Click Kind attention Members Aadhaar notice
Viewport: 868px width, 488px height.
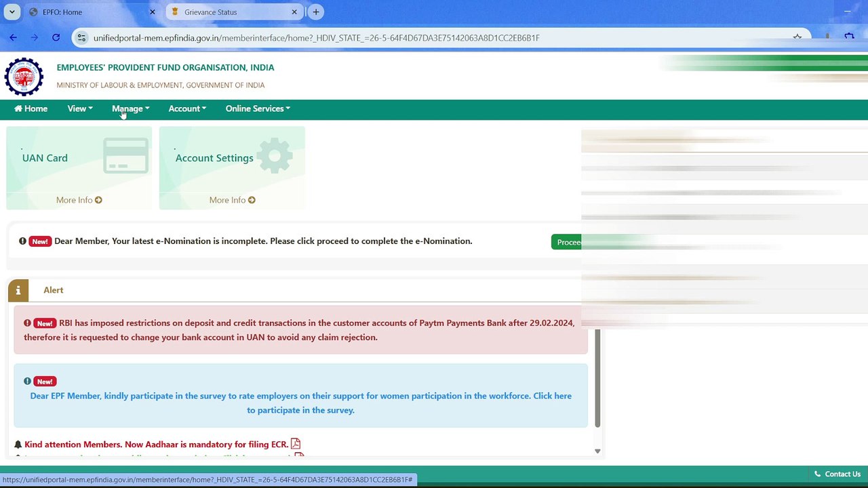coord(156,445)
